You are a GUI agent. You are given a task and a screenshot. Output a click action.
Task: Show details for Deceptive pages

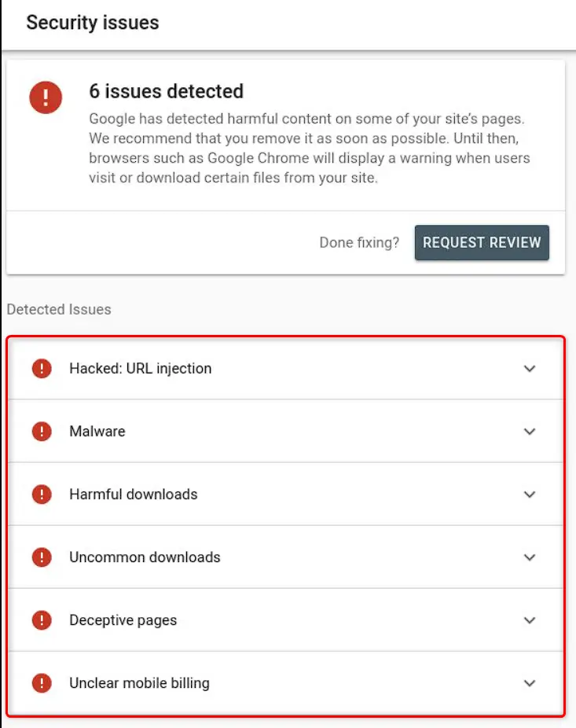[x=530, y=620]
